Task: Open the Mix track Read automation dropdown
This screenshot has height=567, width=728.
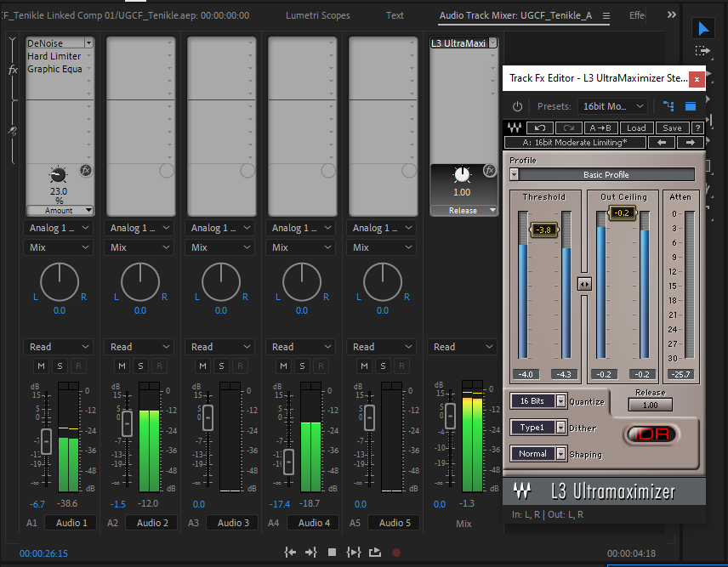Action: (x=463, y=347)
